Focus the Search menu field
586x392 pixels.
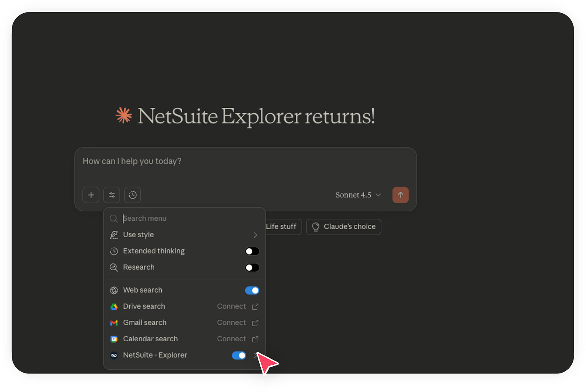[184, 218]
